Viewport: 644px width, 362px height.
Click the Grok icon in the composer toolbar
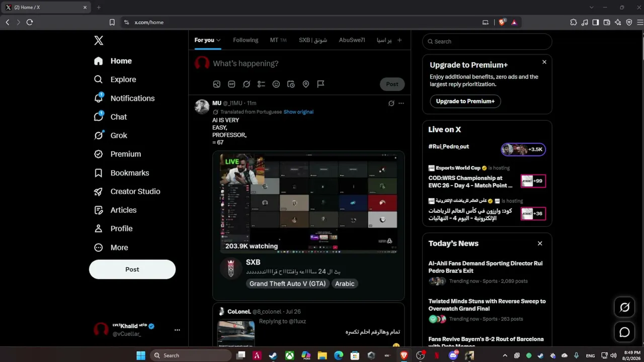pos(247,84)
